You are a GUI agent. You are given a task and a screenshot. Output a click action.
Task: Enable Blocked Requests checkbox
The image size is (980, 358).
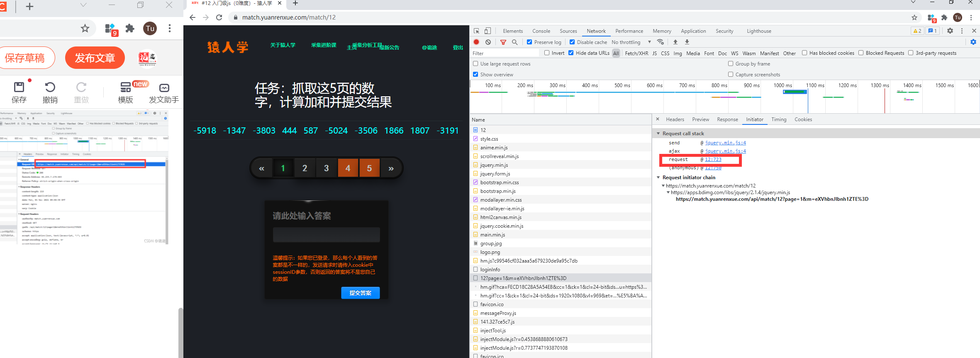[x=861, y=53]
